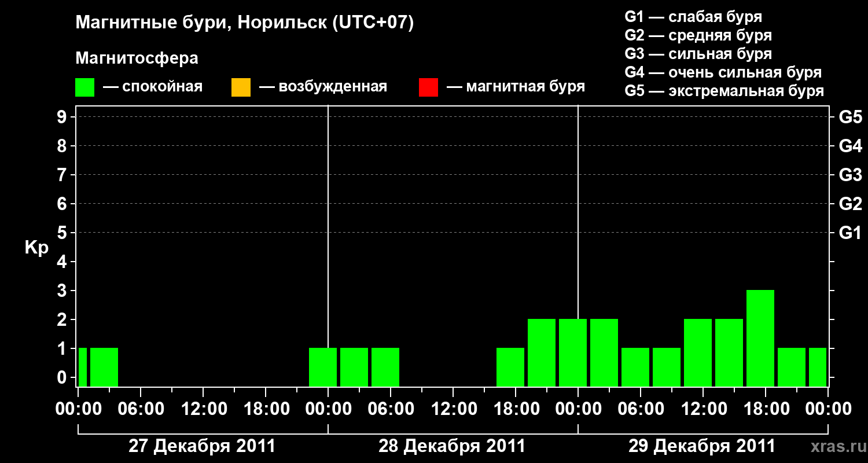
Task: Click the 'G4' label on the right axis
Action: pyautogui.click(x=851, y=146)
